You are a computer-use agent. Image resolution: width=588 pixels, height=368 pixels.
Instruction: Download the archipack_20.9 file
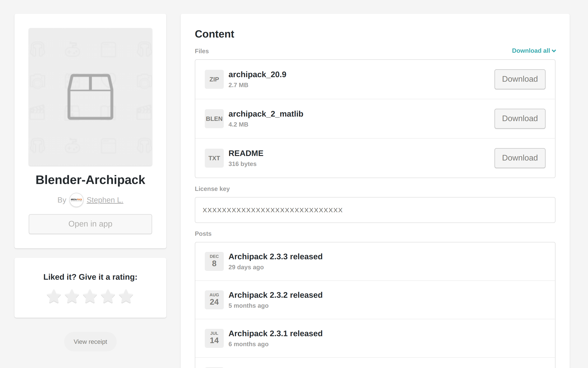tap(520, 79)
